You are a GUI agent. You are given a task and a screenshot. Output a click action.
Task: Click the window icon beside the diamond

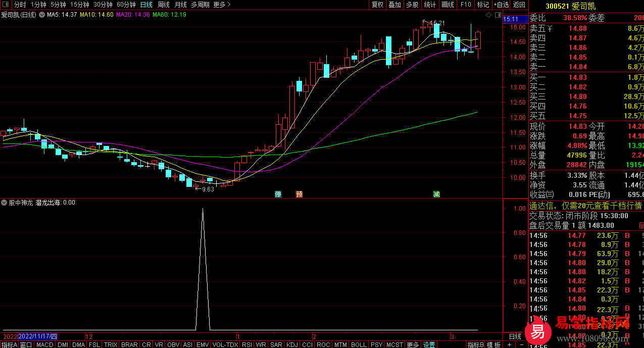[x=498, y=15]
